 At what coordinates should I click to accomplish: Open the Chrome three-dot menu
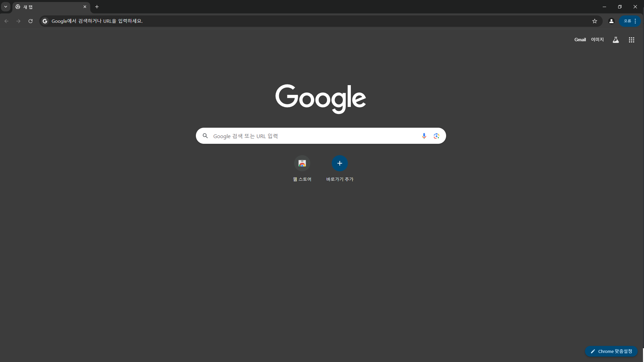click(635, 21)
